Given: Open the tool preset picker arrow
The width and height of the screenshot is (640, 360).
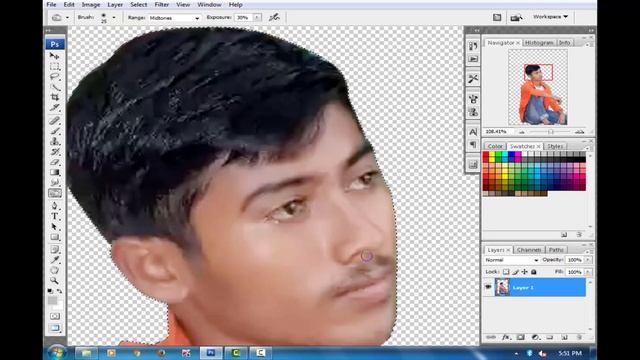Looking at the screenshot, I should coord(67,18).
